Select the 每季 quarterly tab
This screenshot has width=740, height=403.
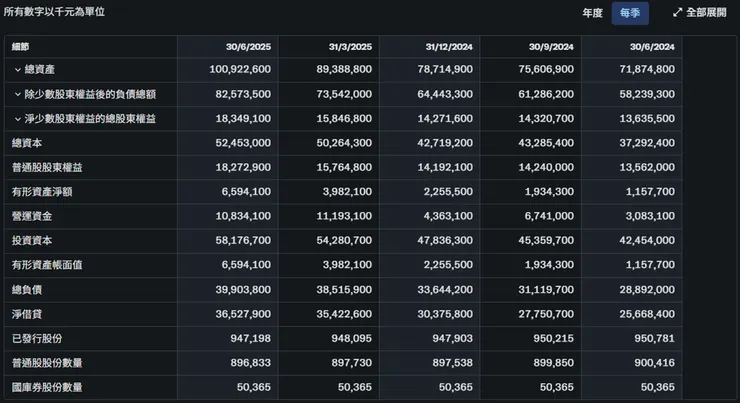630,13
